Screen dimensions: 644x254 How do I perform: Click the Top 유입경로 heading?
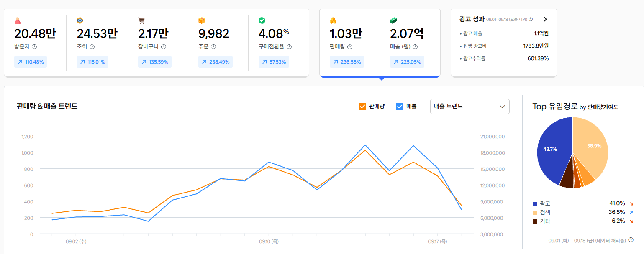555,107
